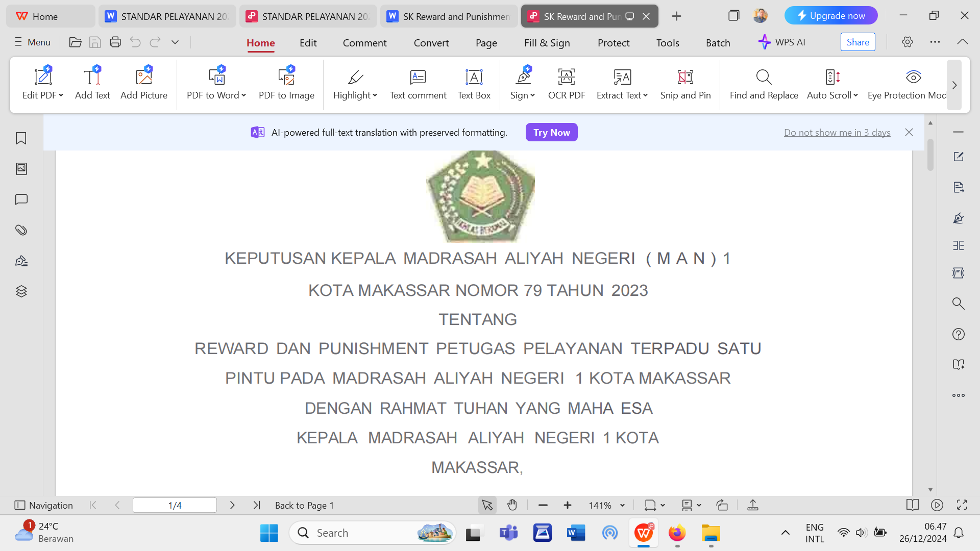Click the Share button
Screen dimensions: 980x551
(858, 42)
